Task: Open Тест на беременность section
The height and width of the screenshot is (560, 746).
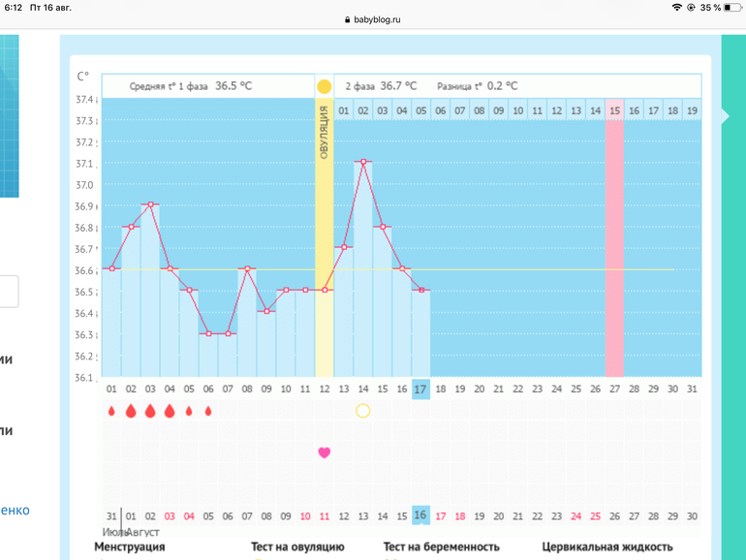Action: coord(441,547)
